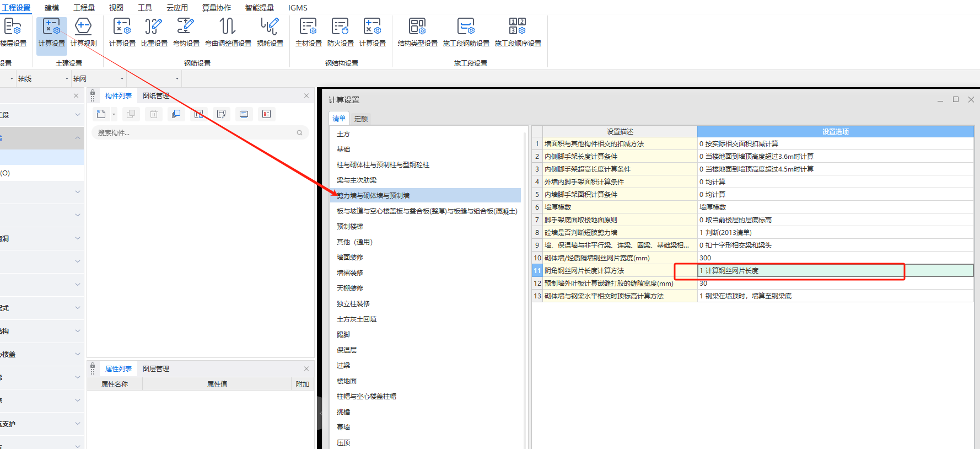Open the 建模 ribbon tab
The width and height of the screenshot is (980, 449).
tap(52, 8)
